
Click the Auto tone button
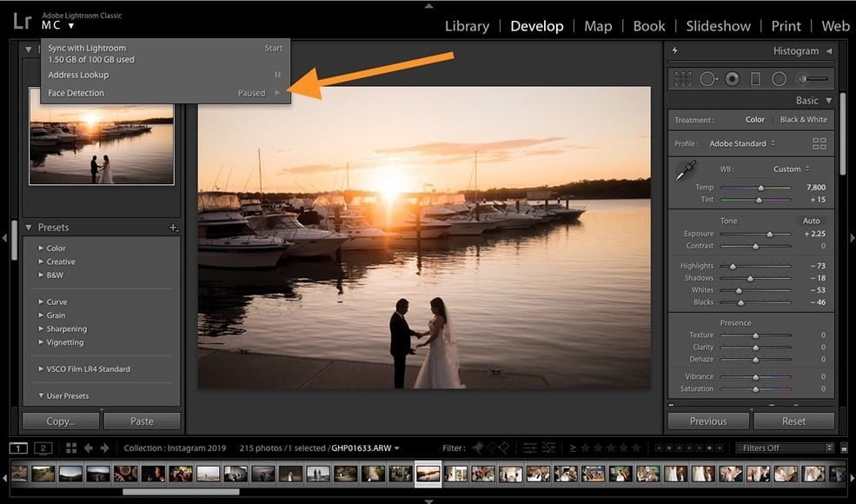point(813,220)
